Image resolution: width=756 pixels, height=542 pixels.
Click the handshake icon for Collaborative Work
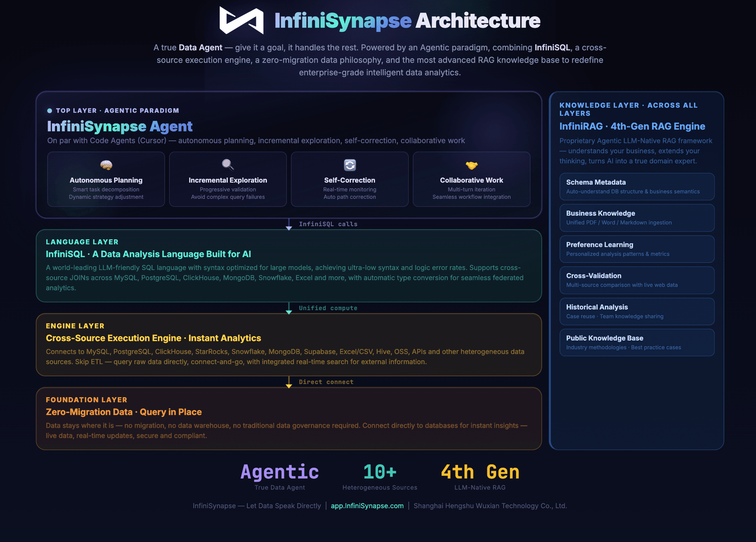pyautogui.click(x=471, y=165)
